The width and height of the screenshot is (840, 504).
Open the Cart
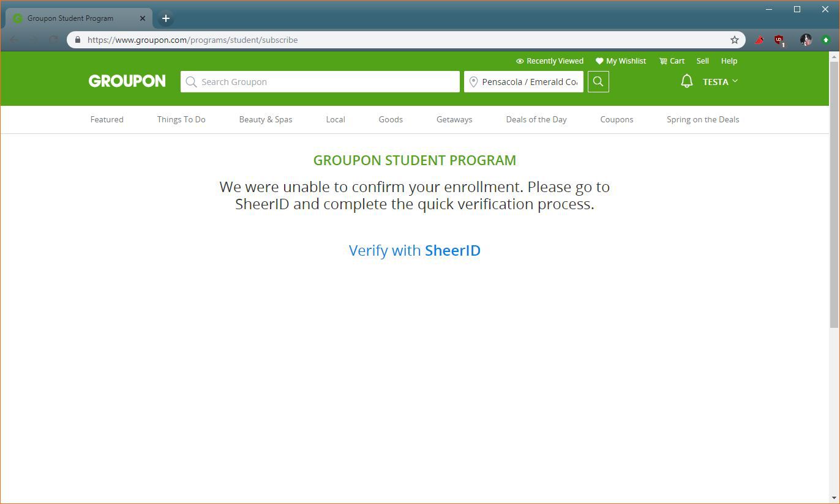[x=672, y=61]
